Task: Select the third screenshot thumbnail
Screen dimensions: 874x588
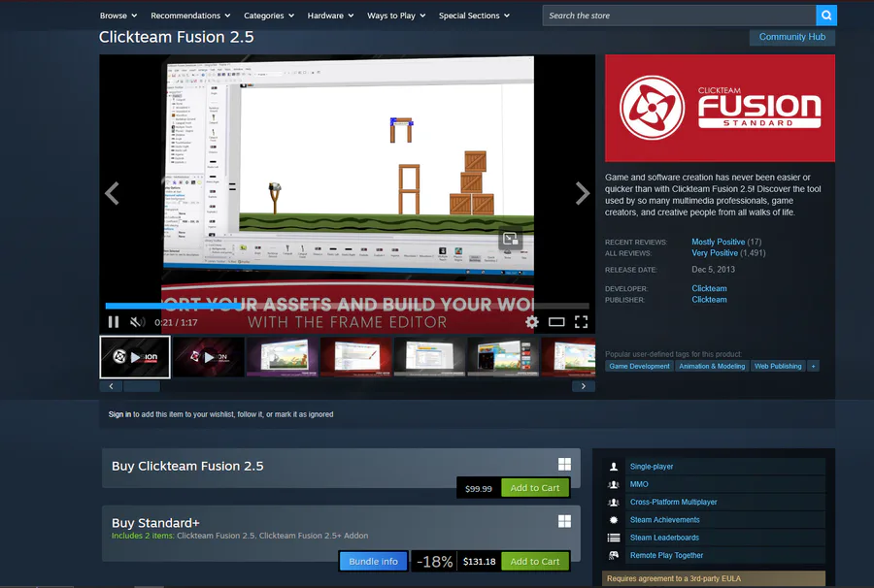Action: pos(282,357)
